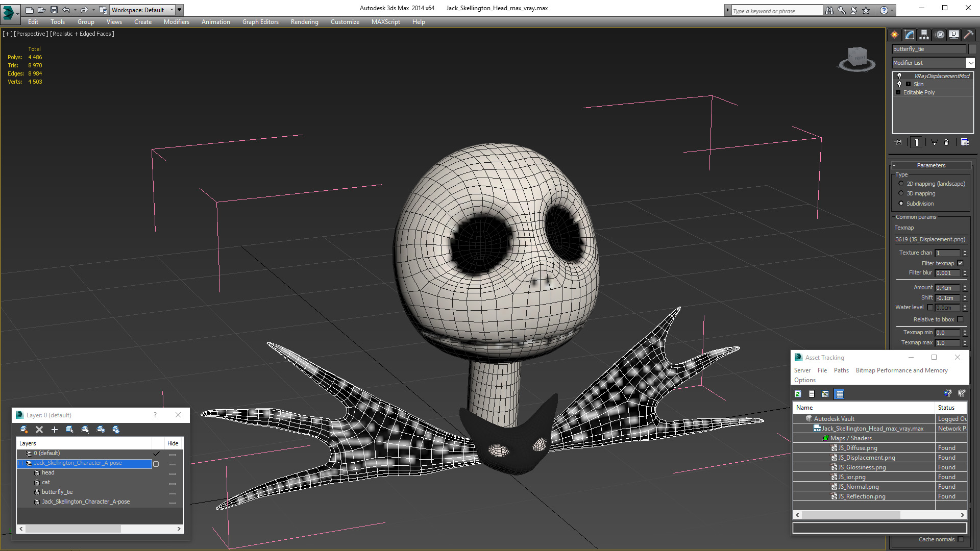Open the Undo history dropdown arrow
Screen dimensions: 980x551
(75, 10)
